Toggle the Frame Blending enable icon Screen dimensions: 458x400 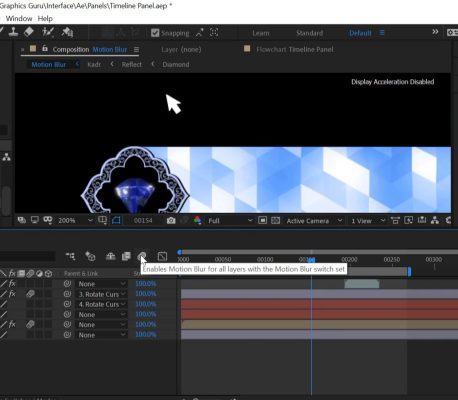coord(126,256)
